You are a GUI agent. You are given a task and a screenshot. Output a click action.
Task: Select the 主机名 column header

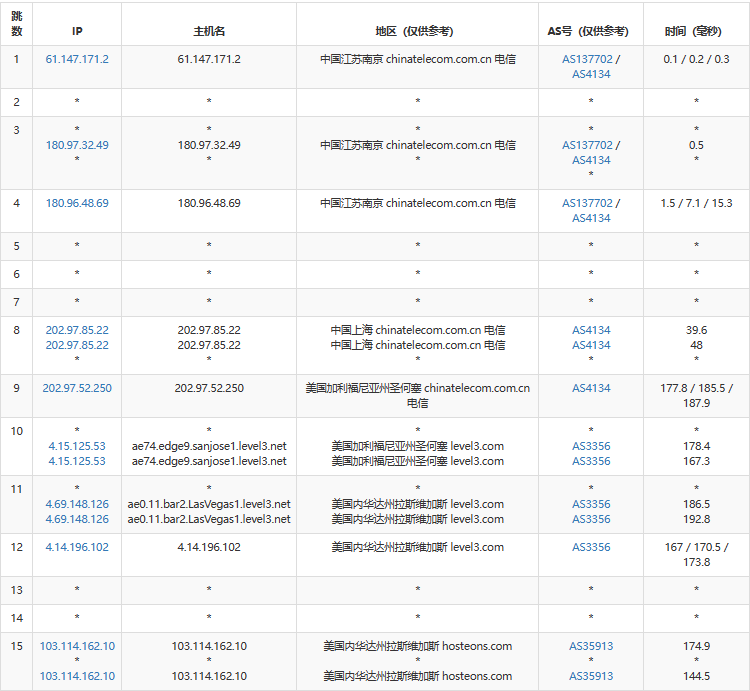(x=209, y=24)
